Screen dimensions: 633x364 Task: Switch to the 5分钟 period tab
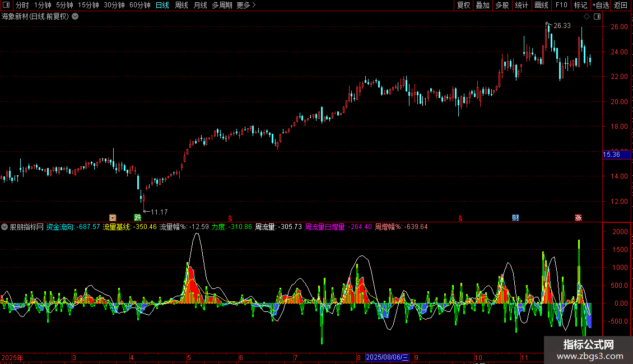(64, 5)
